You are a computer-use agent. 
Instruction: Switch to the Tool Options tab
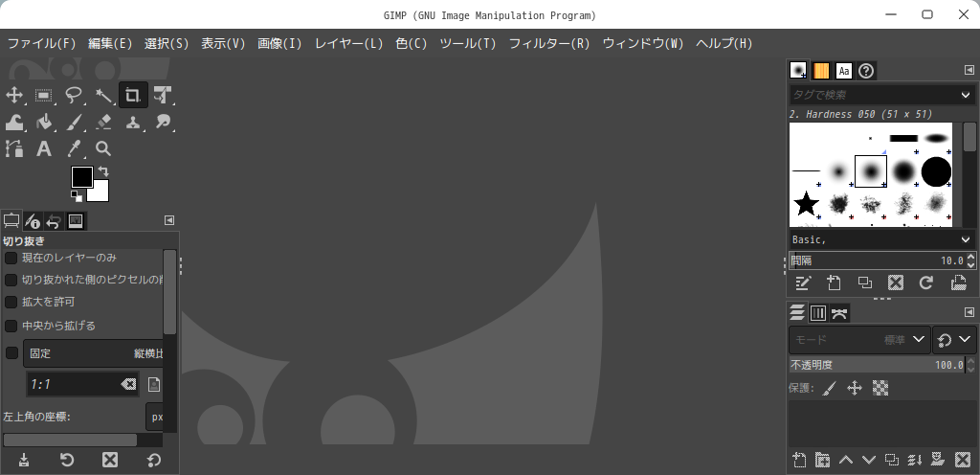coord(11,220)
